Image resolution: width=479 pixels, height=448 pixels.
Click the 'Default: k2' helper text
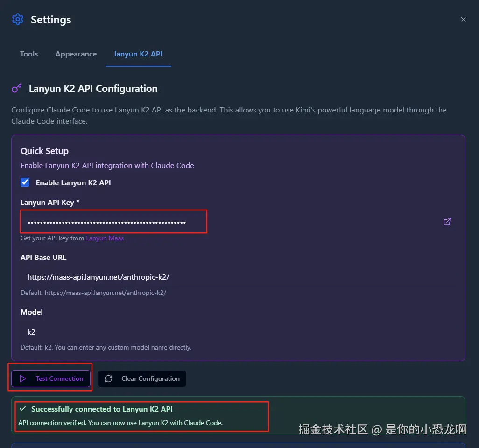[x=106, y=348]
